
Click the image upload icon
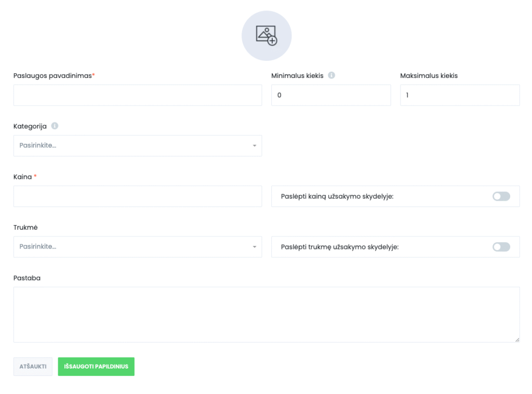(267, 36)
